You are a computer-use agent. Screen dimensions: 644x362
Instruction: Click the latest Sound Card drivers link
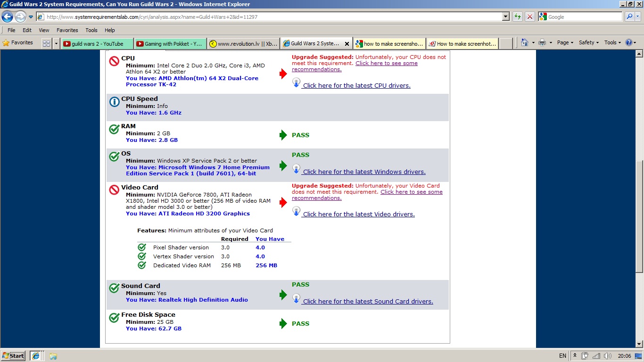(x=368, y=302)
